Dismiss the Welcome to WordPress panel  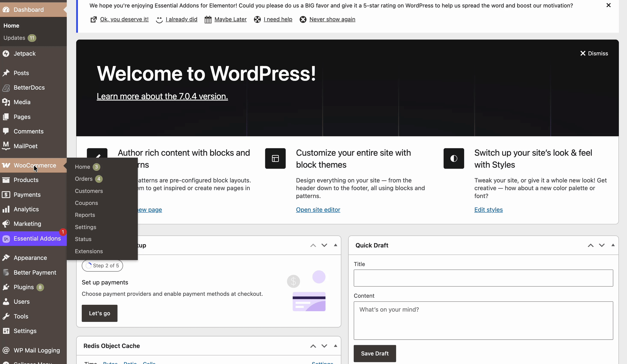(594, 53)
